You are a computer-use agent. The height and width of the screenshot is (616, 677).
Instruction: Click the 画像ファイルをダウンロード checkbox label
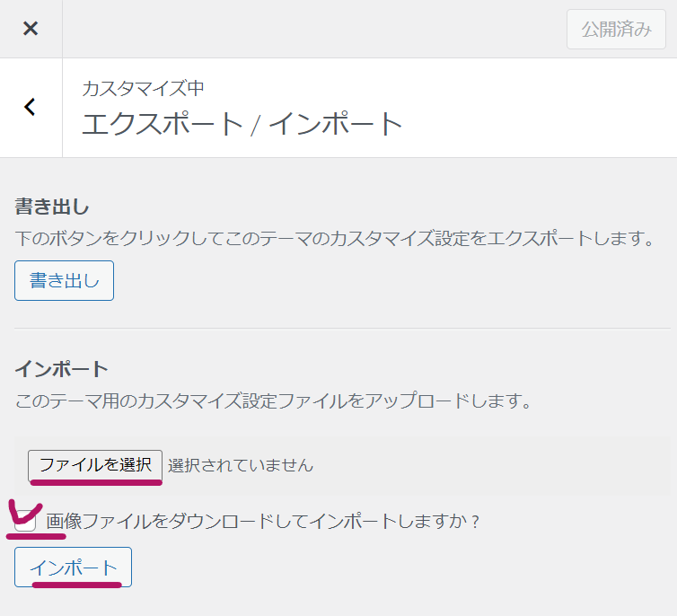coord(262,521)
